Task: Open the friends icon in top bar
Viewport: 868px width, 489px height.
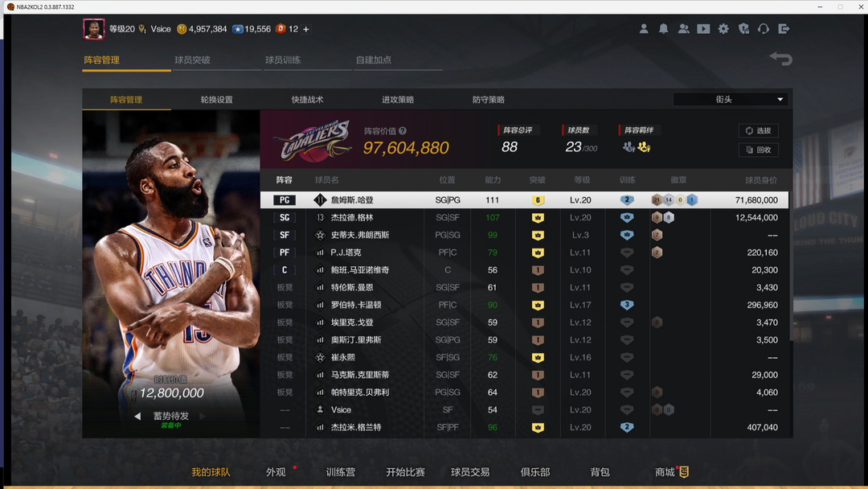Action: [x=684, y=29]
